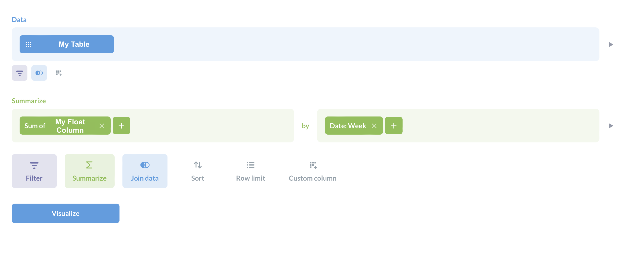The image size is (644, 255).
Task: Preview Summarize step with play arrow
Action: coord(611,126)
